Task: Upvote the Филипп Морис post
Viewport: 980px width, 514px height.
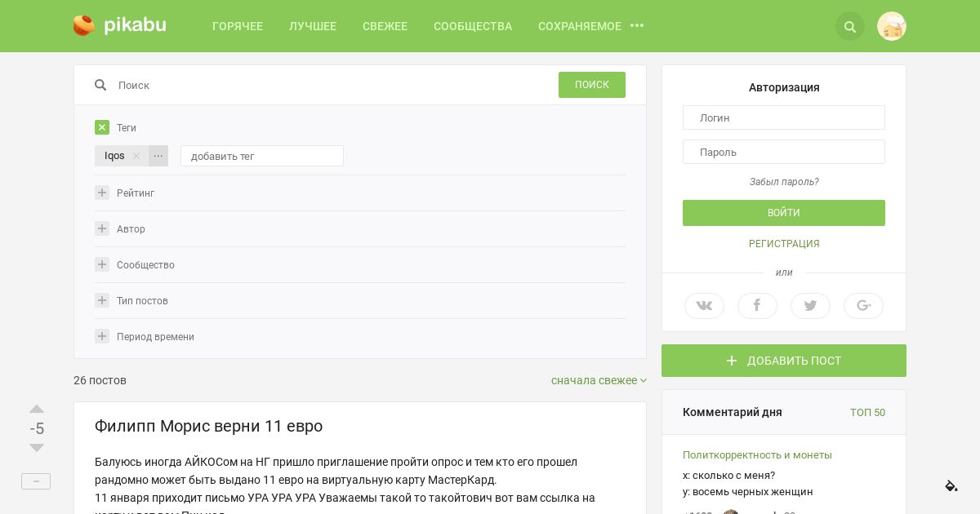Action: pos(37,409)
